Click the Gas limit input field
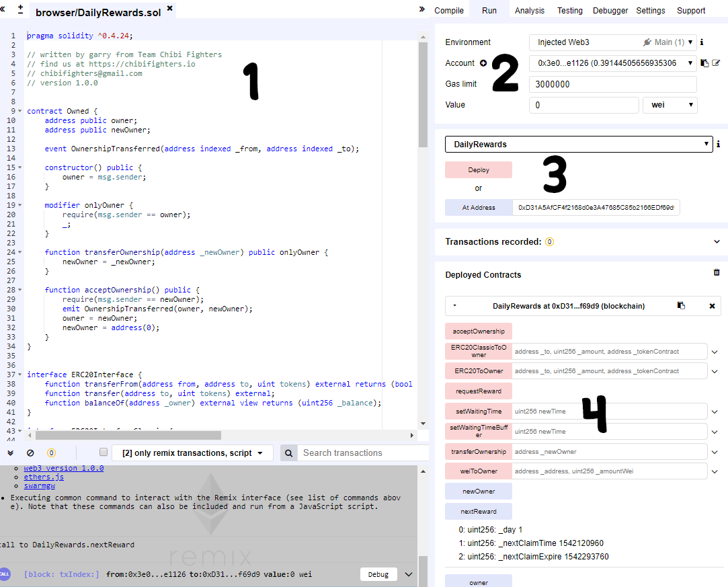The width and height of the screenshot is (728, 587). 613,84
